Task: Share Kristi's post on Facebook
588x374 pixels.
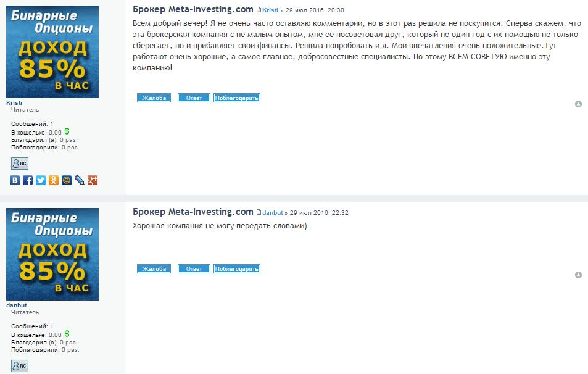Action: 28,180
